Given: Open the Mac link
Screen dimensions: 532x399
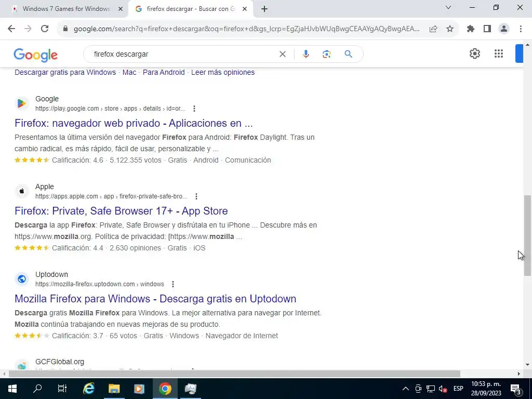Looking at the screenshot, I should point(129,72).
